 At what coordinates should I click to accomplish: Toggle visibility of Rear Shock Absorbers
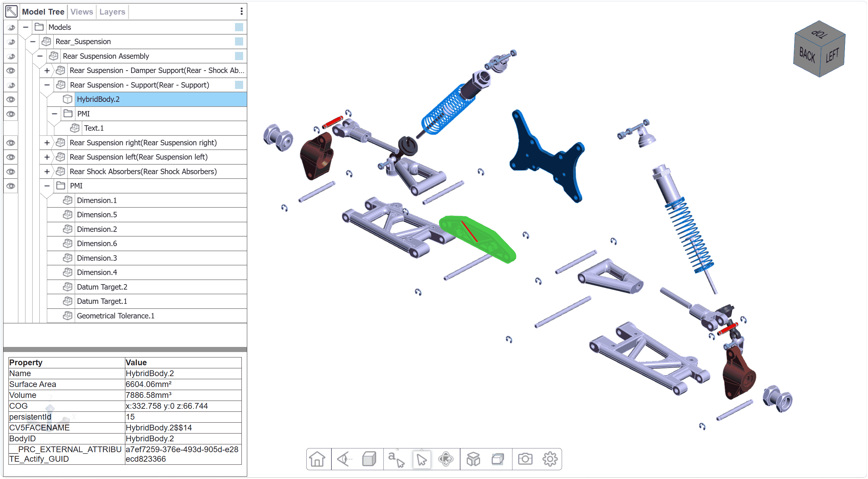(x=11, y=172)
